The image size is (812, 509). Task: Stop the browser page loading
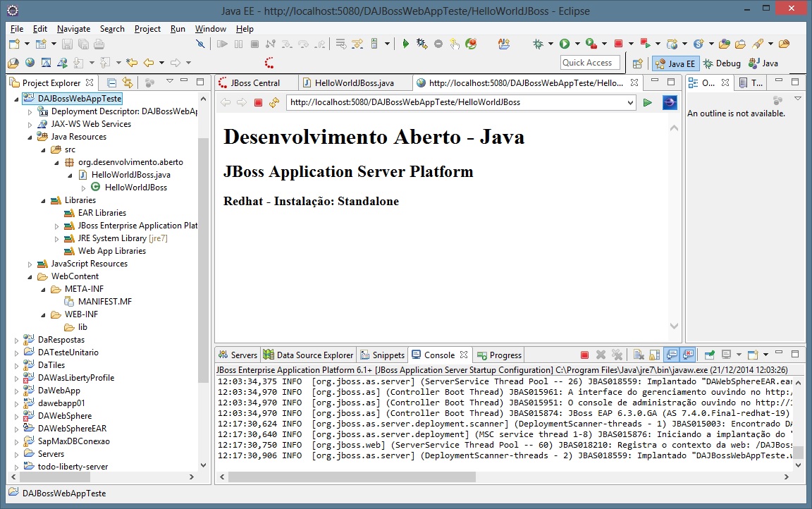click(258, 103)
